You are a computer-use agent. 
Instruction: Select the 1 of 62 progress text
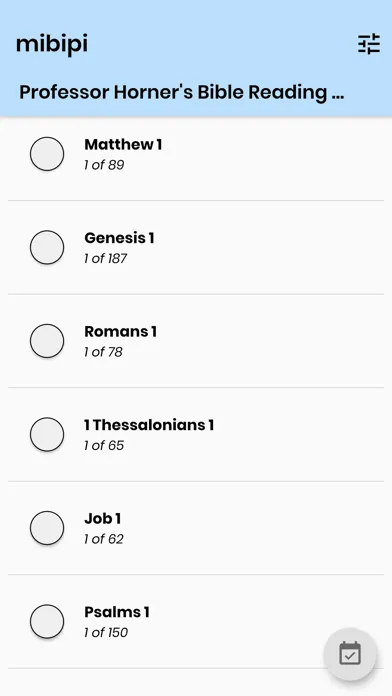tap(104, 539)
